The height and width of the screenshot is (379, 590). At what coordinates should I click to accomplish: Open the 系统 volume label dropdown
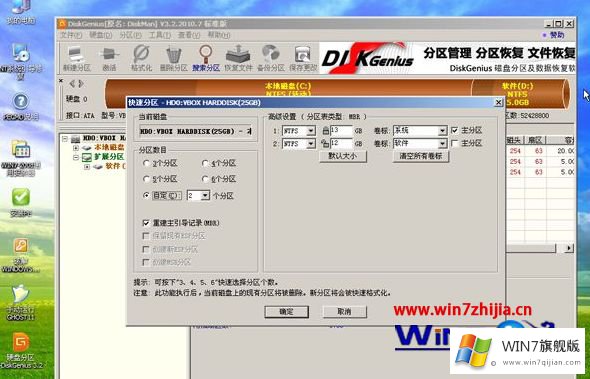(442, 131)
